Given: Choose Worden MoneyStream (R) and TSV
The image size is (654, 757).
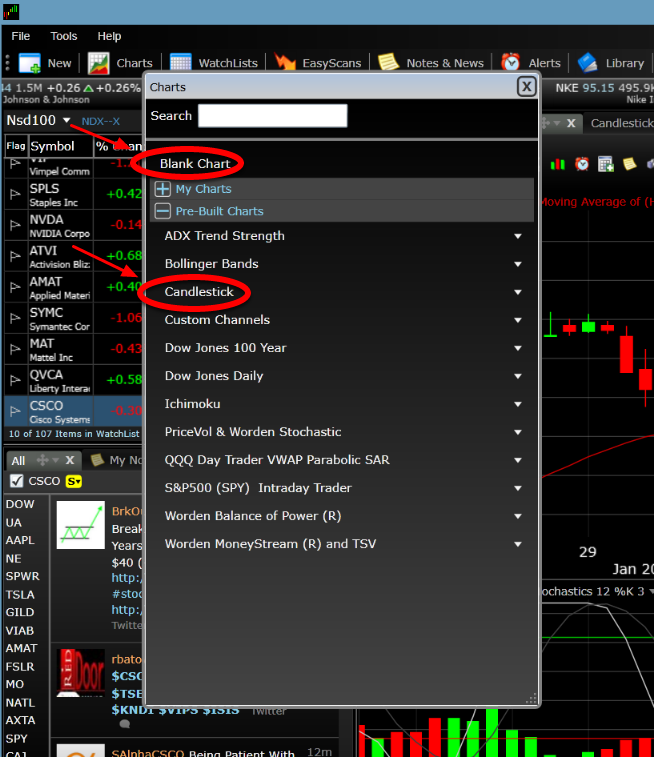Looking at the screenshot, I should coord(270,544).
